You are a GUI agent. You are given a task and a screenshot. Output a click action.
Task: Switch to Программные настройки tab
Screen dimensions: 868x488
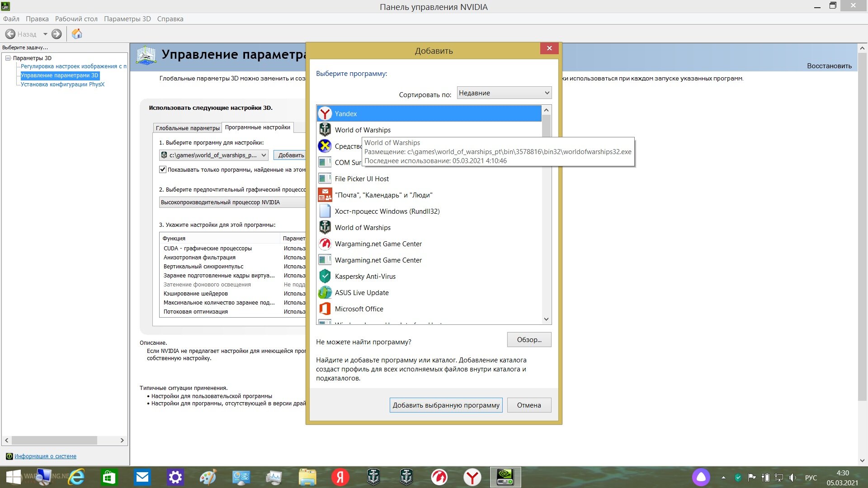coord(258,127)
